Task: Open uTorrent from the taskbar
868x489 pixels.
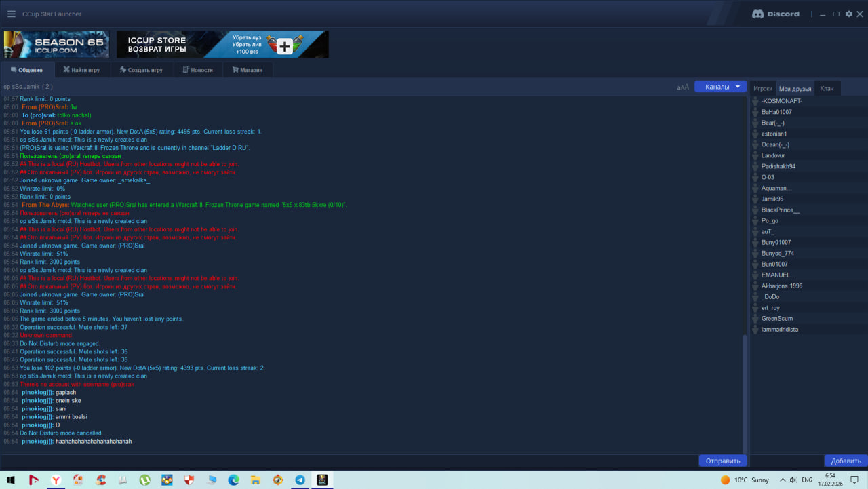Action: [144, 480]
